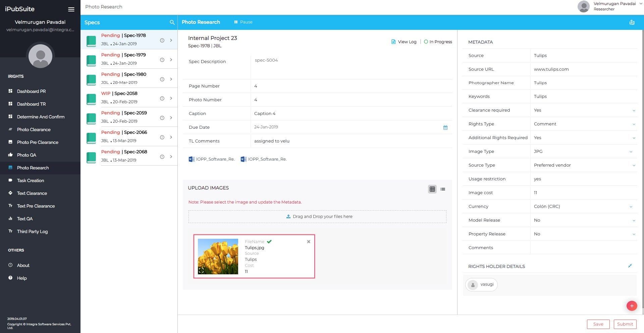Open Text Pre Clearance sidebar item

click(x=40, y=206)
